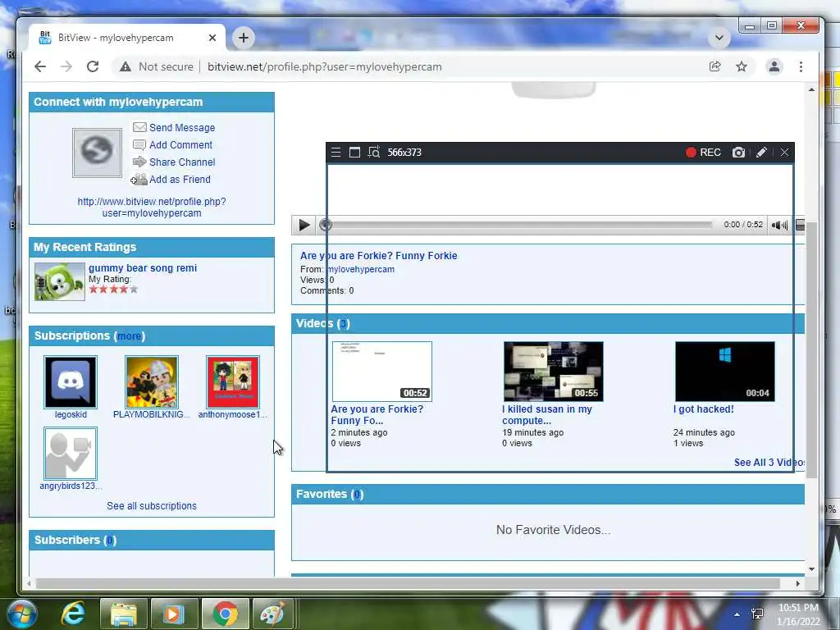Click the taskbar clock showing 10:51 PM
Screen dimensions: 840x630
pyautogui.click(x=799, y=614)
